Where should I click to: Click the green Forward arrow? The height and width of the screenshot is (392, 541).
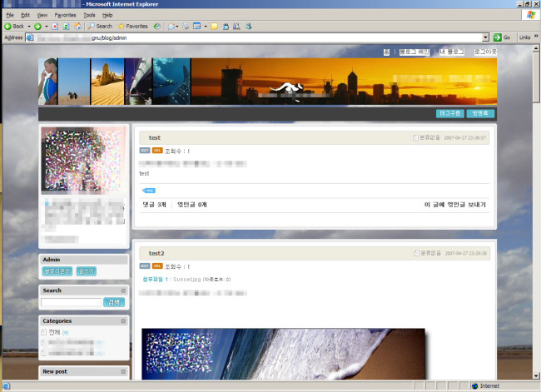[x=37, y=27]
